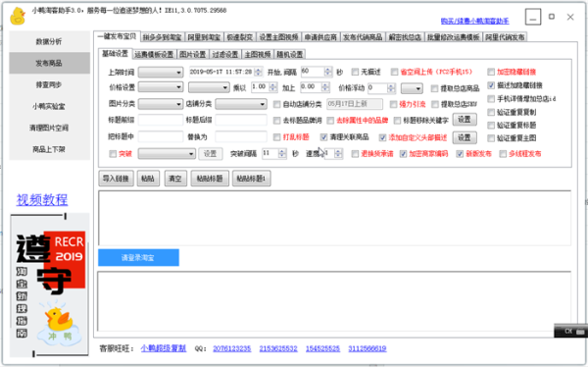Switch to the 解密找总店 tab
This screenshot has width=588, height=367.
click(x=405, y=37)
